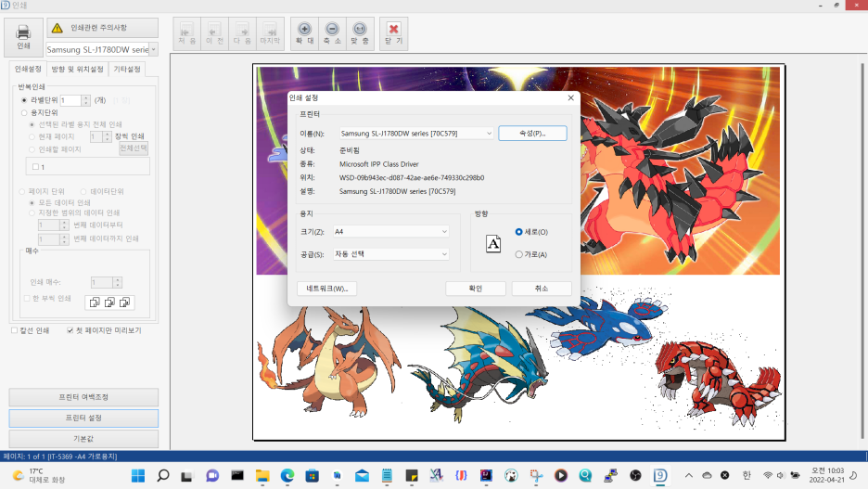Screen dimensions: 868x489
Task: Switch to the 인쇄설정 tab
Action: [x=28, y=69]
